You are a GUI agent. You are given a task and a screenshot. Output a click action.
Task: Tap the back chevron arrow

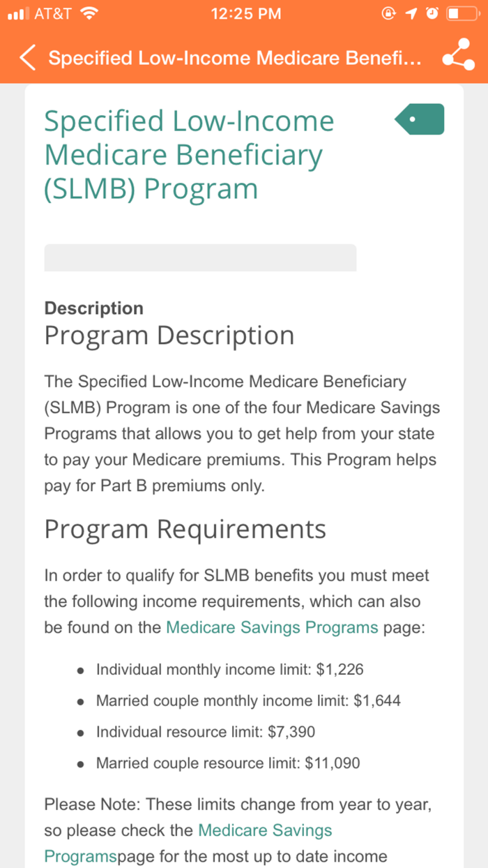[x=26, y=57]
